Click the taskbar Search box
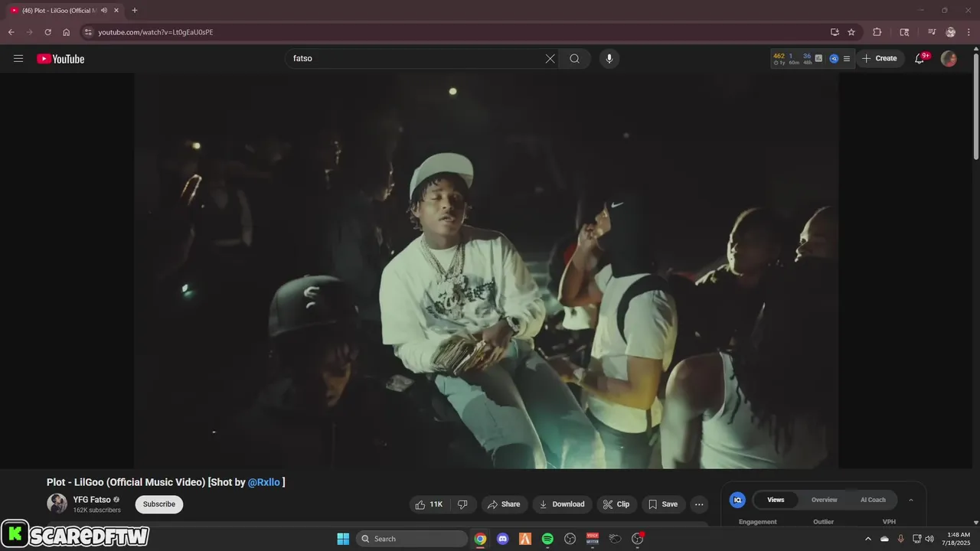 [413, 539]
